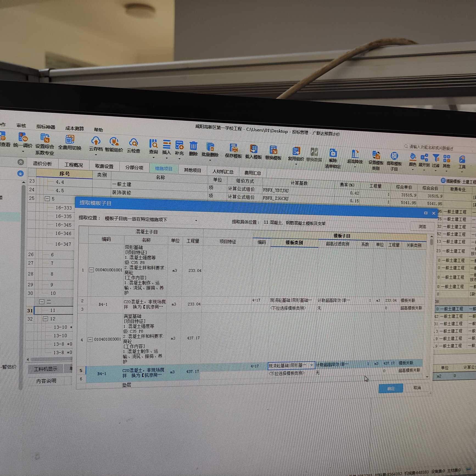Image resolution: width=476 pixels, height=476 pixels.
Task: Click 超高模板关联 in row 6
Action: click(409, 370)
